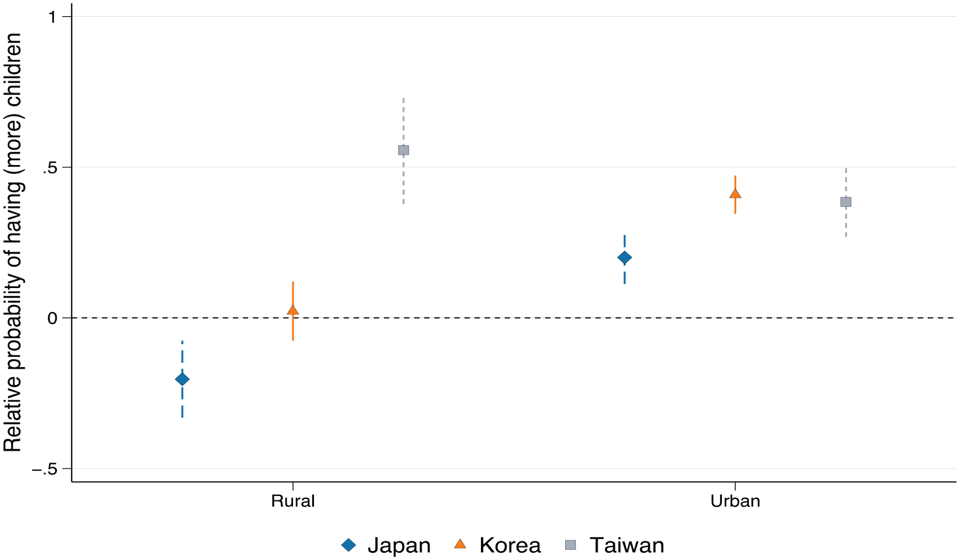Image resolution: width=960 pixels, height=560 pixels.
Task: Click the Japan urban diamond marker
Action: [624, 258]
